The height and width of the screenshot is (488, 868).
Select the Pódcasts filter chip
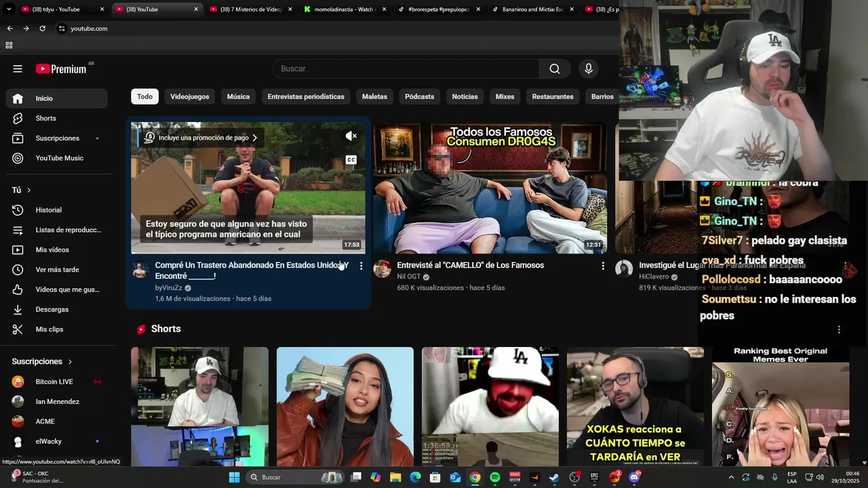tap(420, 96)
